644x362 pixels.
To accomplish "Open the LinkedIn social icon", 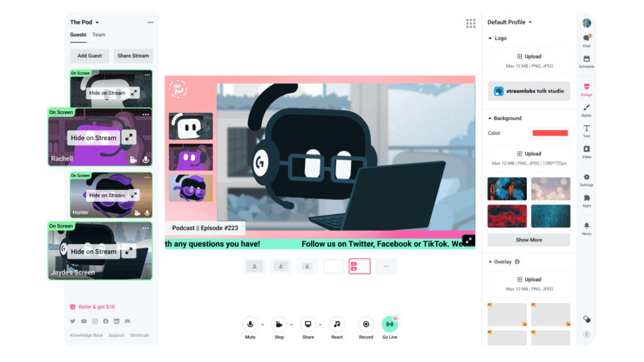I will pyautogui.click(x=116, y=321).
